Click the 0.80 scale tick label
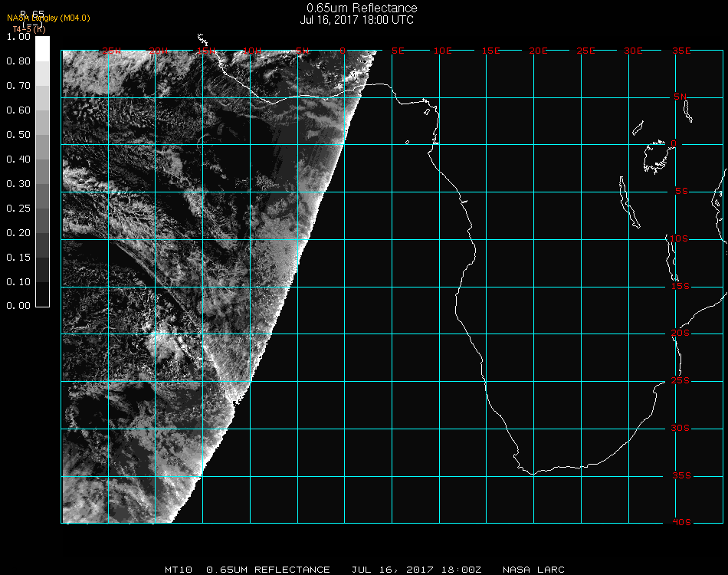The width and height of the screenshot is (728, 575). click(18, 61)
